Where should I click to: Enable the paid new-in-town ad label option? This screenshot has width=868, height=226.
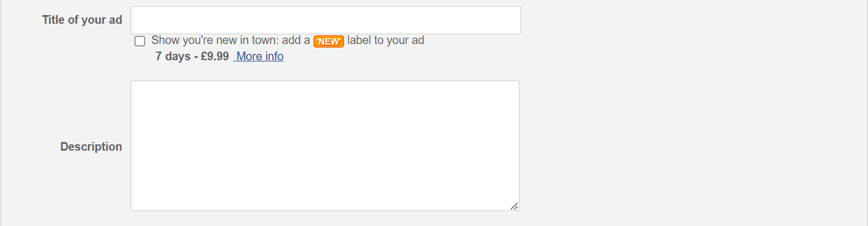point(139,41)
